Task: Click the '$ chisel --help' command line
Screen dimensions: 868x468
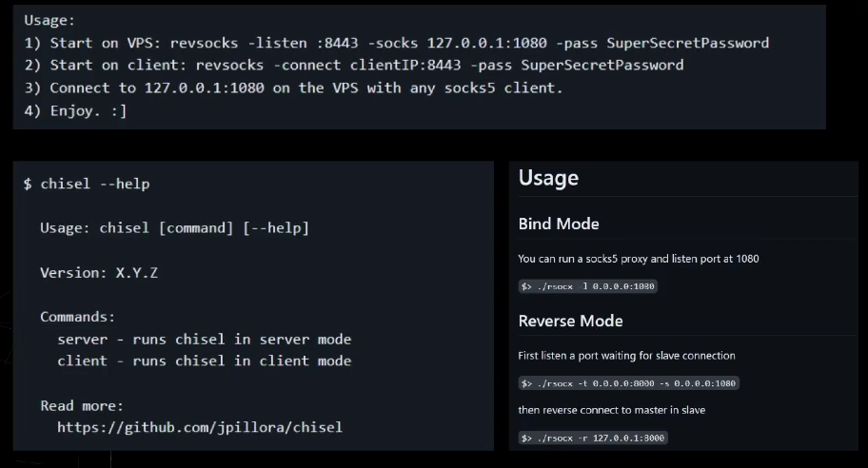Action: 87,185
